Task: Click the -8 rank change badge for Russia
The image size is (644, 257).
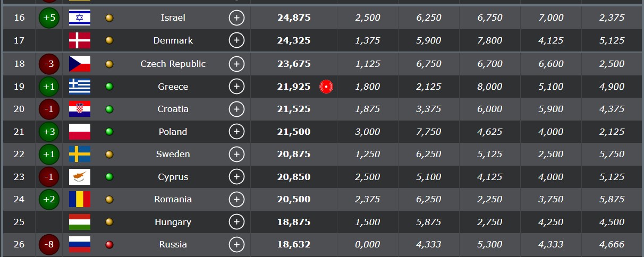Action: [x=49, y=244]
